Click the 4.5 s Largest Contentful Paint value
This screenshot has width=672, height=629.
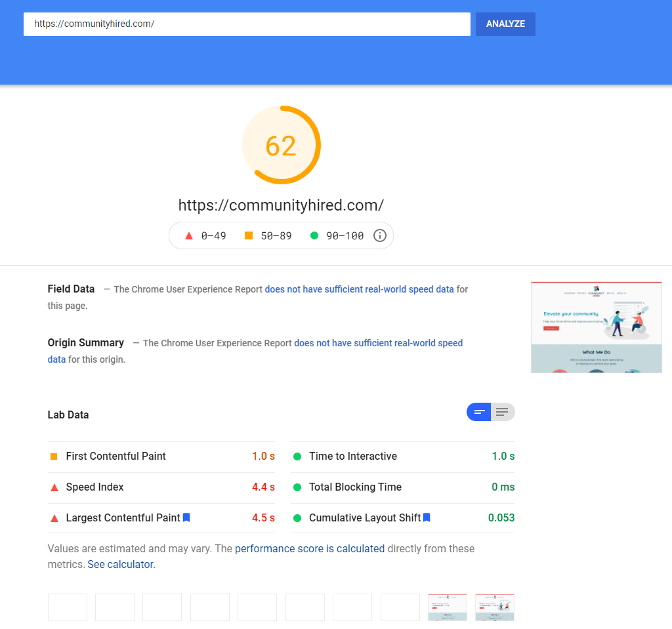(x=263, y=518)
